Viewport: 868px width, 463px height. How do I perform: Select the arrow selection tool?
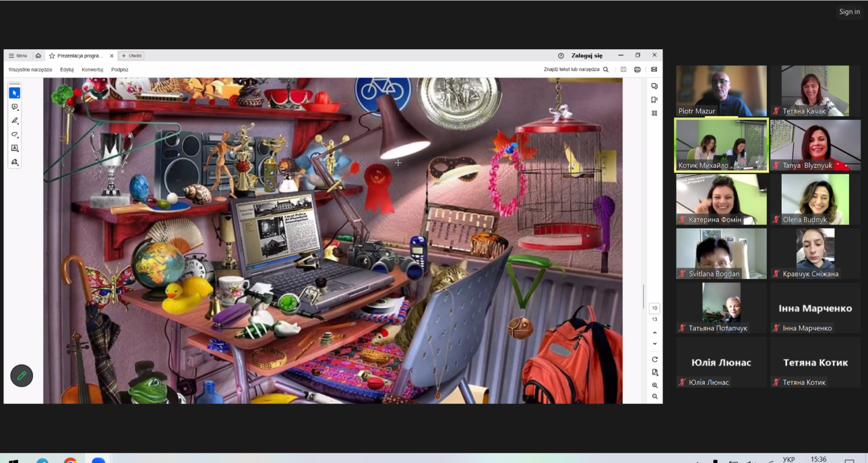15,93
